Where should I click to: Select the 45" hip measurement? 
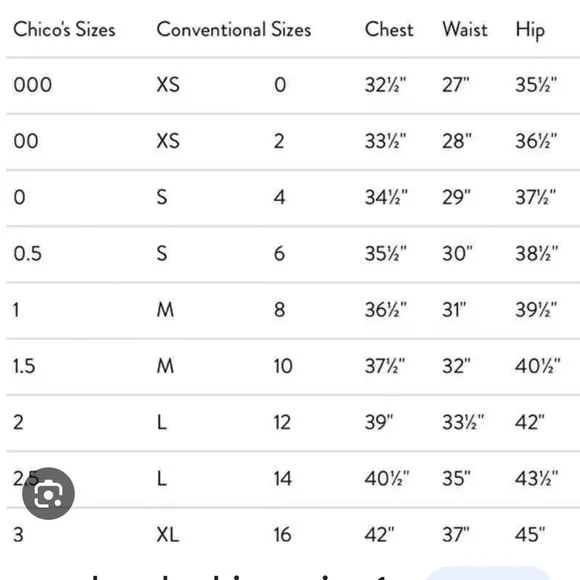pos(530,535)
